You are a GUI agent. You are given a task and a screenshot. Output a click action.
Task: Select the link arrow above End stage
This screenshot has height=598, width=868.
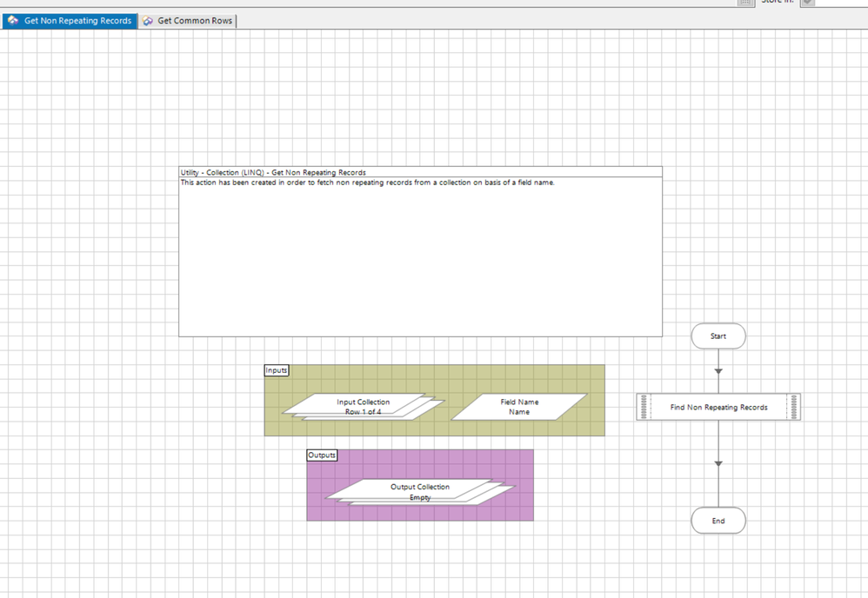click(x=718, y=464)
